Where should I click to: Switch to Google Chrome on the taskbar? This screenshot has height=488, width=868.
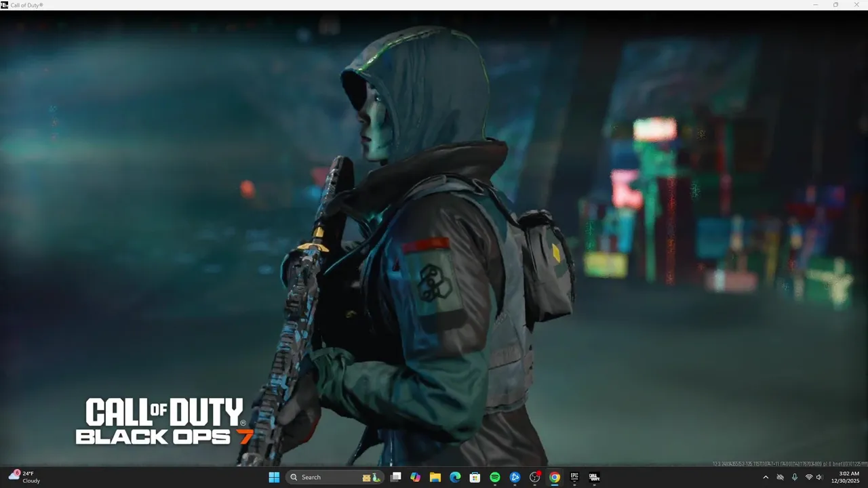click(x=555, y=477)
